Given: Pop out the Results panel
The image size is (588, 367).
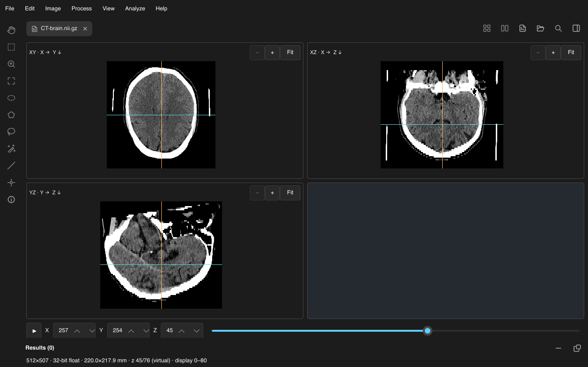Looking at the screenshot, I should 577,348.
